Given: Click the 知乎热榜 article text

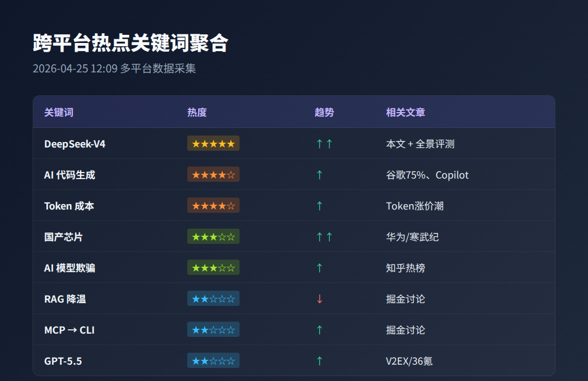Looking at the screenshot, I should coord(406,268).
